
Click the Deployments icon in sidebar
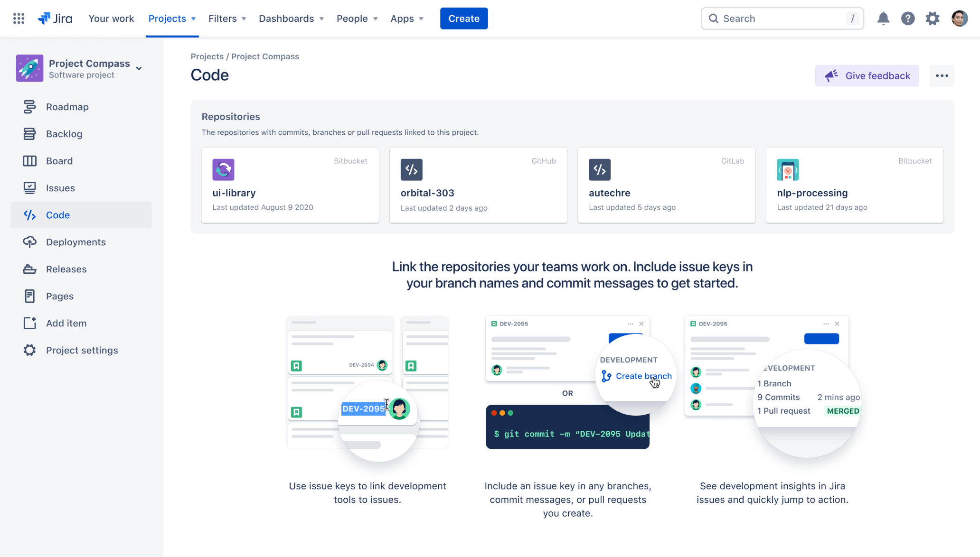coord(28,241)
